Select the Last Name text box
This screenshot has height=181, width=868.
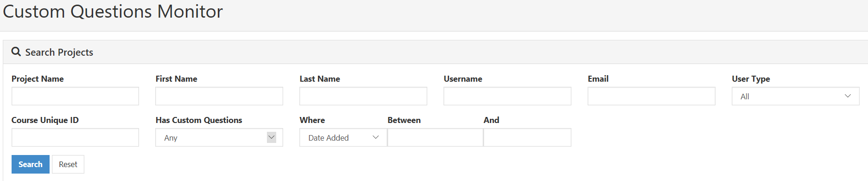point(363,96)
